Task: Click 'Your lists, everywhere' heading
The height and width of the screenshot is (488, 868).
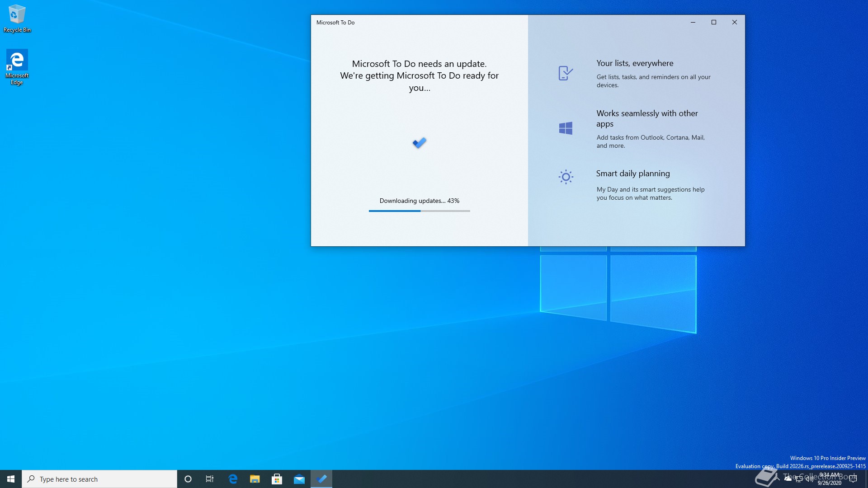Action: click(x=635, y=63)
